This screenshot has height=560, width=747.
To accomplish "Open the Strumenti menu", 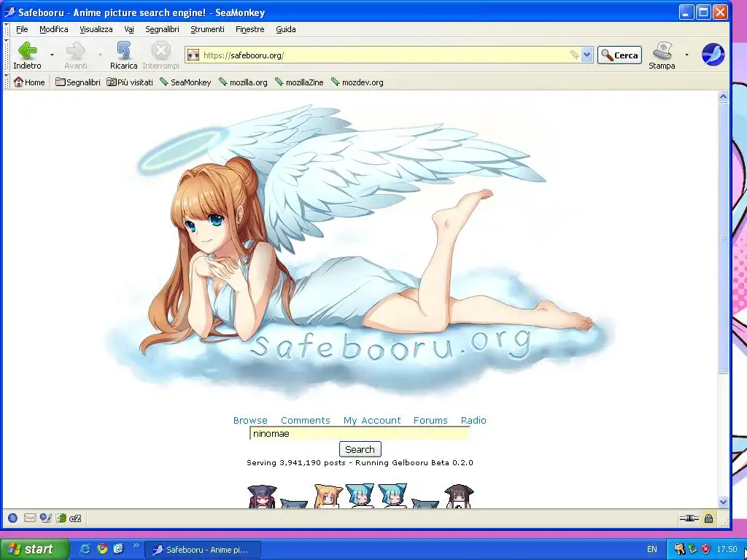I will (x=207, y=29).
